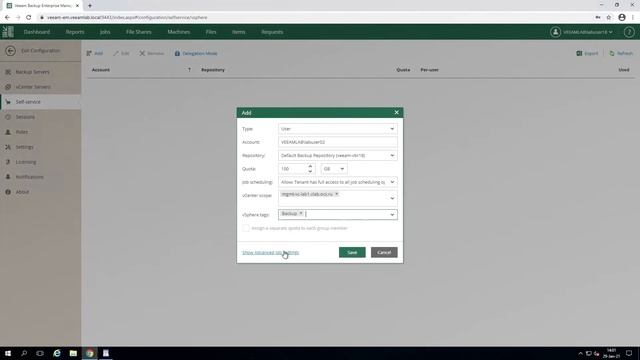Expand the vSphere tags dropdown arrow
640x360 pixels.
point(392,215)
